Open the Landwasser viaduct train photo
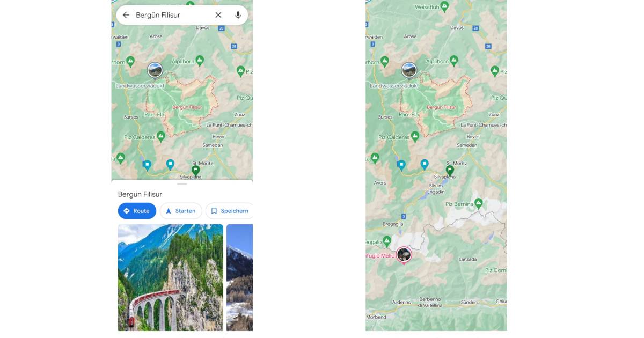644x338 pixels. pyautogui.click(x=171, y=277)
